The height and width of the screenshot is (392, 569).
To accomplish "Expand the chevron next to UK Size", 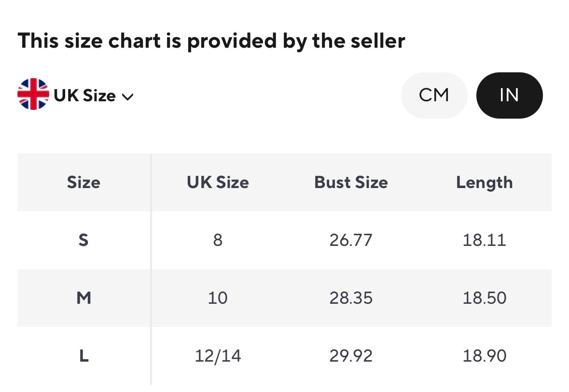I will point(128,96).
